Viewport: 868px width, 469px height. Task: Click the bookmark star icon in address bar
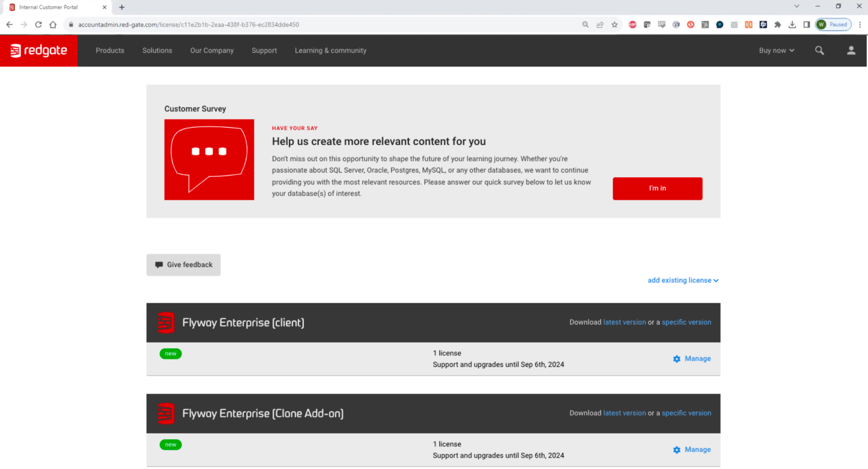pyautogui.click(x=614, y=25)
